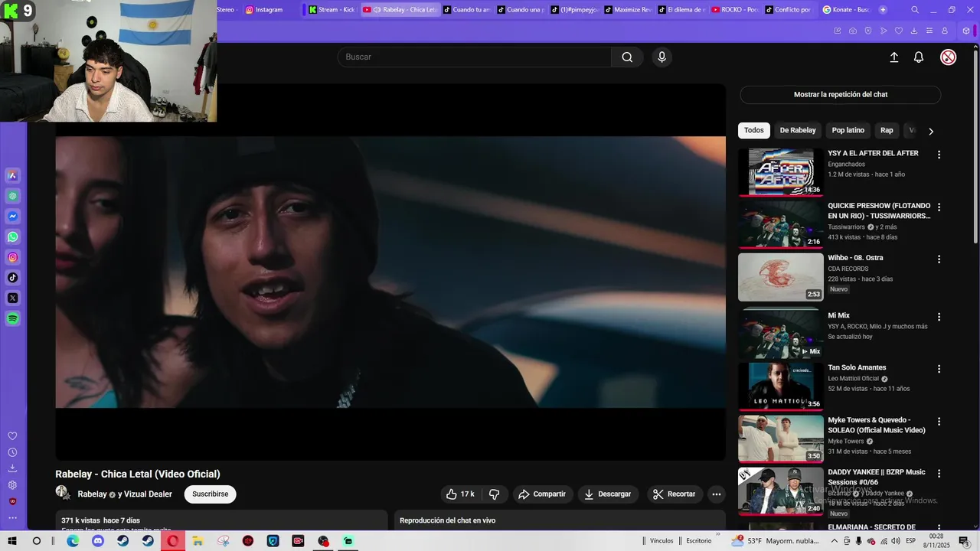The height and width of the screenshot is (551, 980).
Task: Open ChatGPT in Opera sidebar
Action: click(x=13, y=196)
